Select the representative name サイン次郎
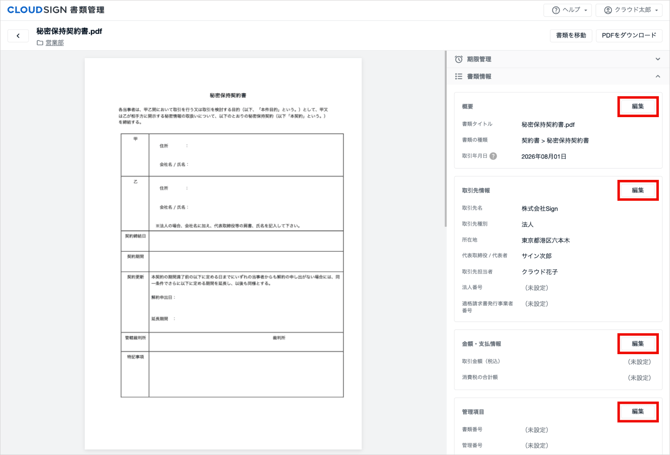This screenshot has width=670, height=455. tap(536, 256)
